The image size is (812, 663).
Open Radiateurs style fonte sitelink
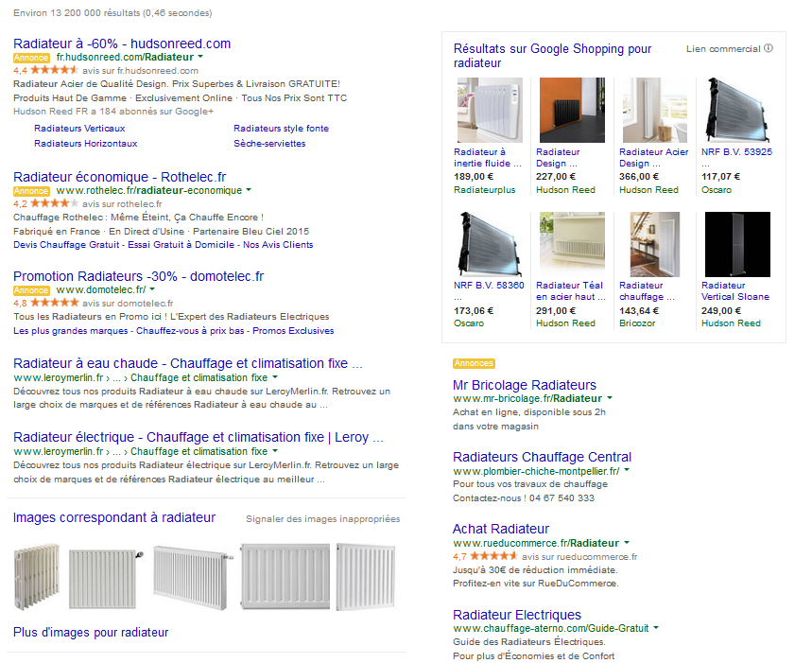click(281, 128)
